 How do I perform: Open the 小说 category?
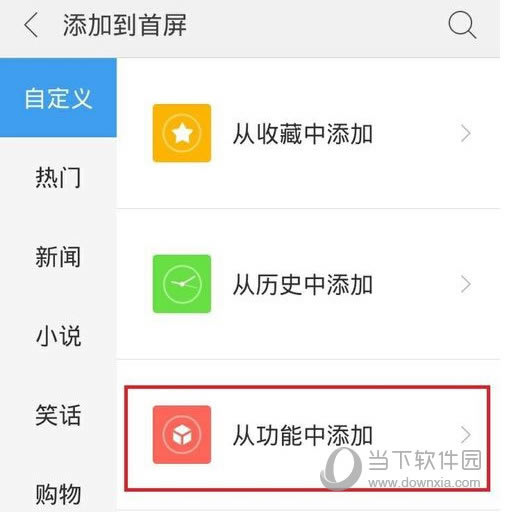pyautogui.click(x=58, y=336)
